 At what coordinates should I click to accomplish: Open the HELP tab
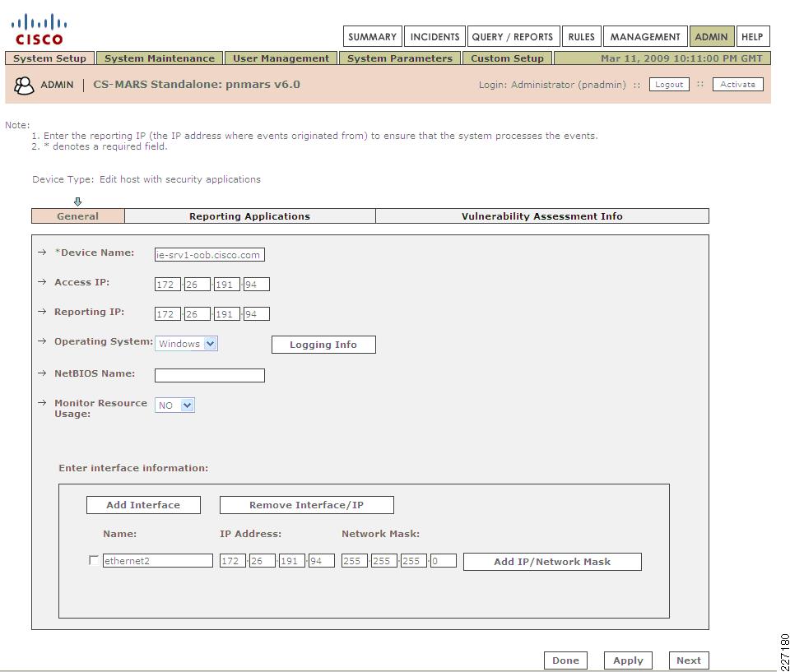[x=753, y=37]
